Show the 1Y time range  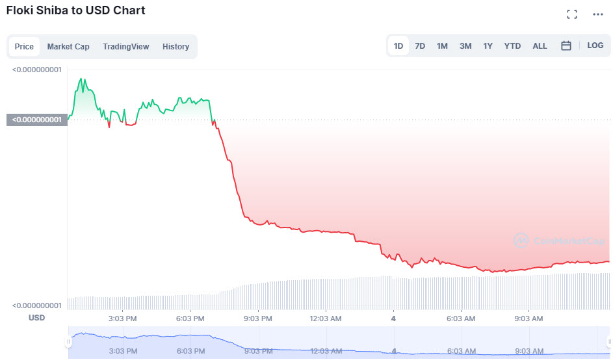[x=488, y=45]
